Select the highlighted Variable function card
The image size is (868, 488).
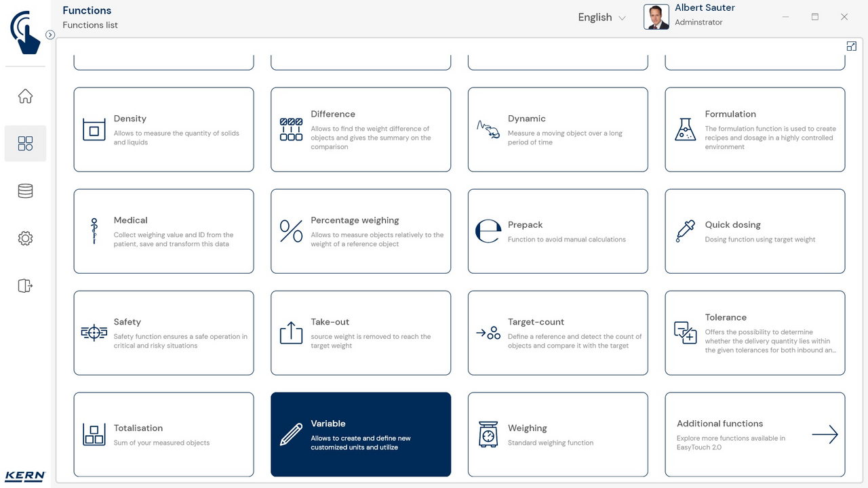361,434
